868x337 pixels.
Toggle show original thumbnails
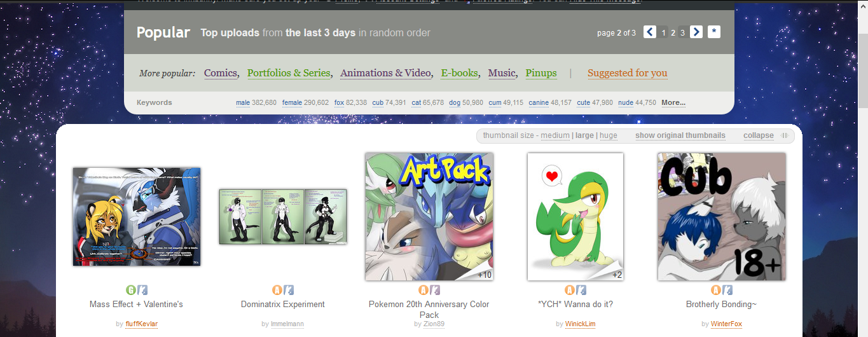click(x=680, y=135)
